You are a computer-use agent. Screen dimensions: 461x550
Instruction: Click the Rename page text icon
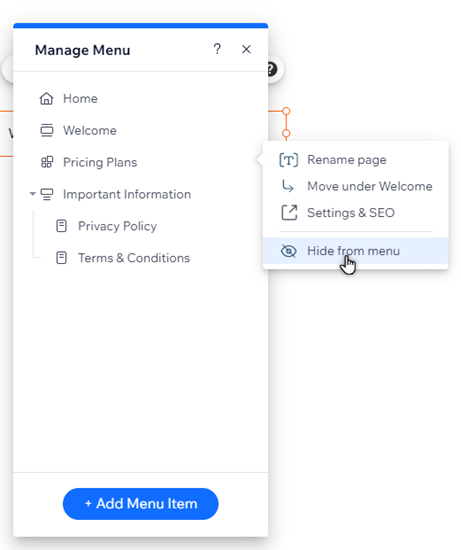coord(288,160)
